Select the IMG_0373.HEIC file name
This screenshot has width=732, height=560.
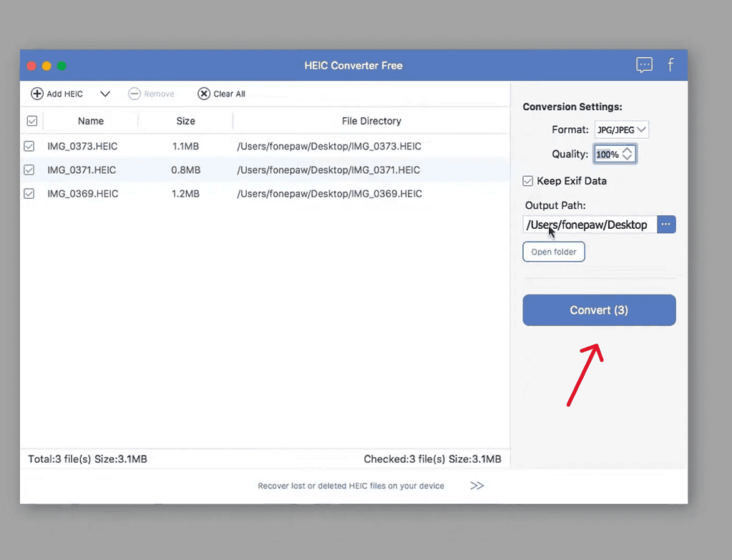click(x=82, y=146)
